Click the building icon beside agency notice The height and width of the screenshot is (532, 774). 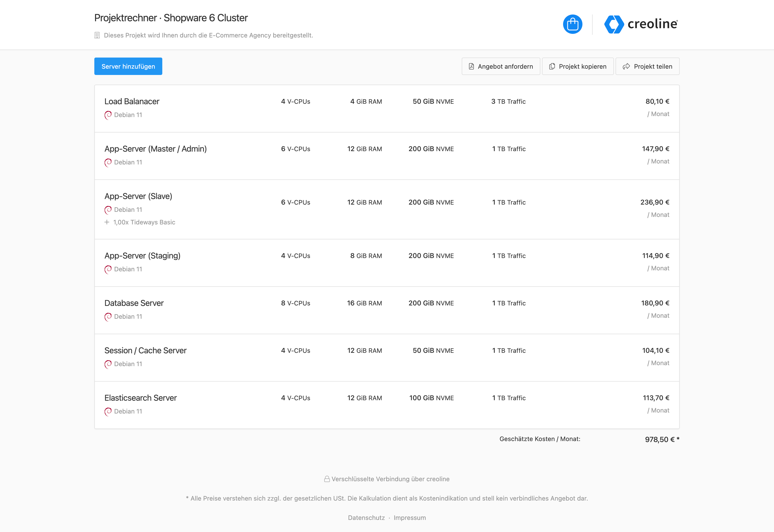tap(97, 35)
